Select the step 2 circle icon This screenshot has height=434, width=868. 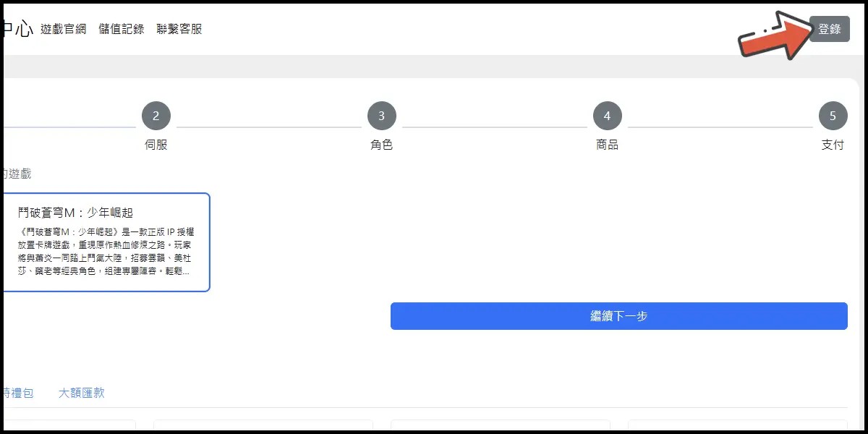pyautogui.click(x=156, y=116)
